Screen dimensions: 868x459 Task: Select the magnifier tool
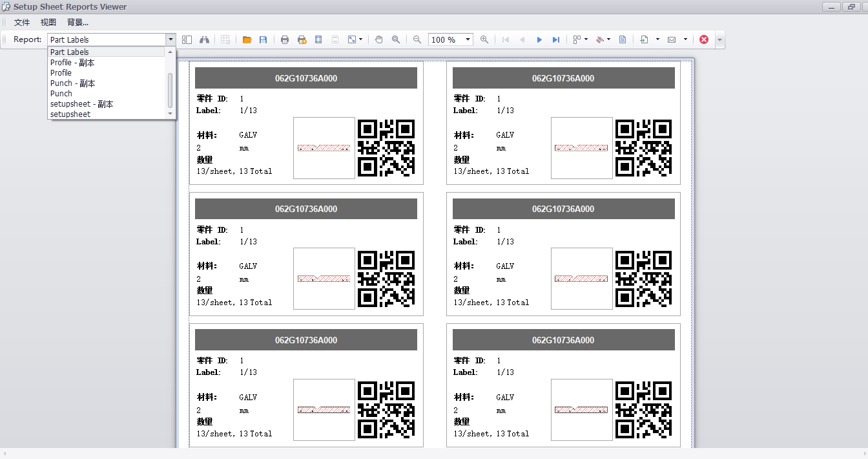tap(396, 39)
